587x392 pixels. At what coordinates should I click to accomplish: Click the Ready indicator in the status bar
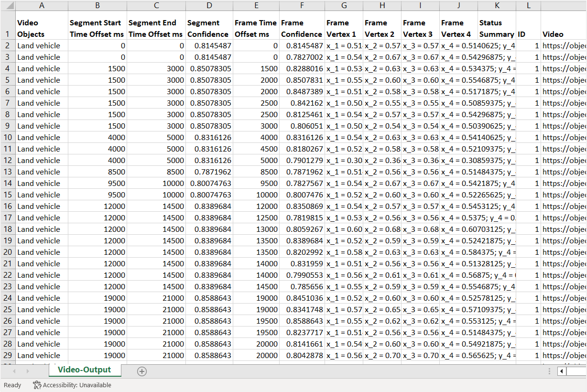pyautogui.click(x=12, y=385)
